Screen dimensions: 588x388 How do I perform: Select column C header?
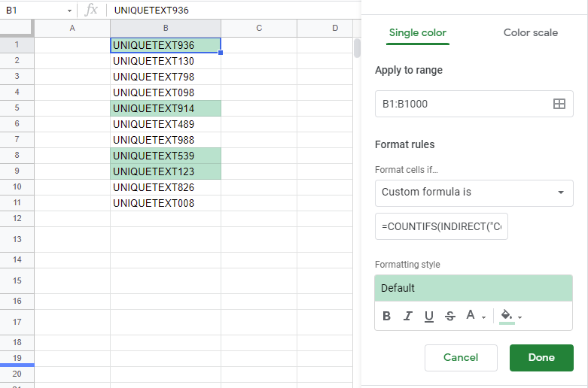click(x=259, y=28)
